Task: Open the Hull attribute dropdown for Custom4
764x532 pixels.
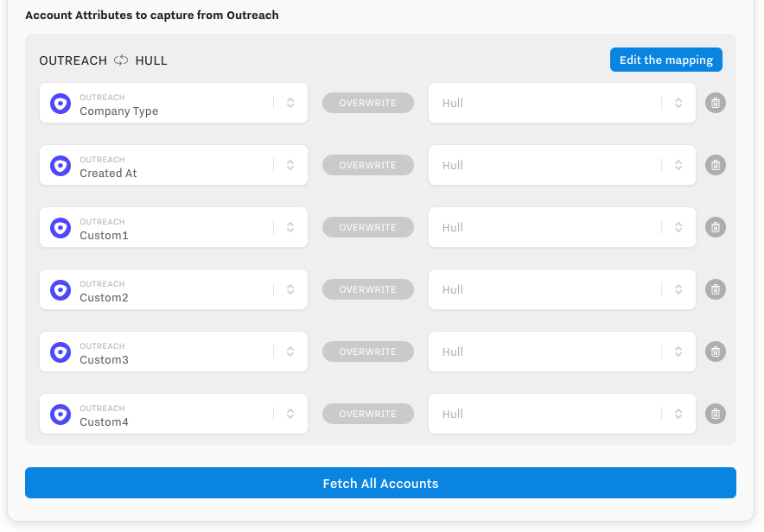Action: click(x=678, y=415)
